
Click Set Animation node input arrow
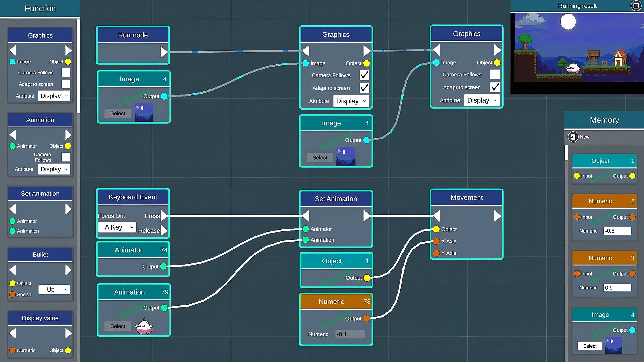coord(306,216)
